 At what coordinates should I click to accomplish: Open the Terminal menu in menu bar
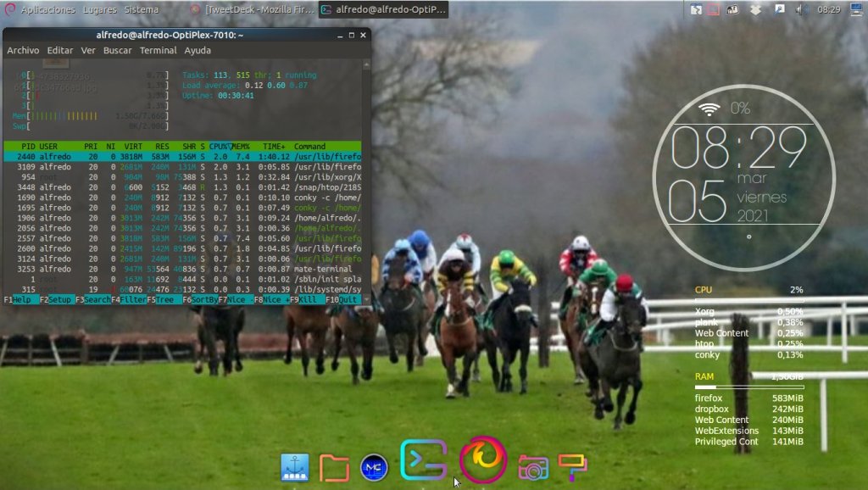pos(158,51)
